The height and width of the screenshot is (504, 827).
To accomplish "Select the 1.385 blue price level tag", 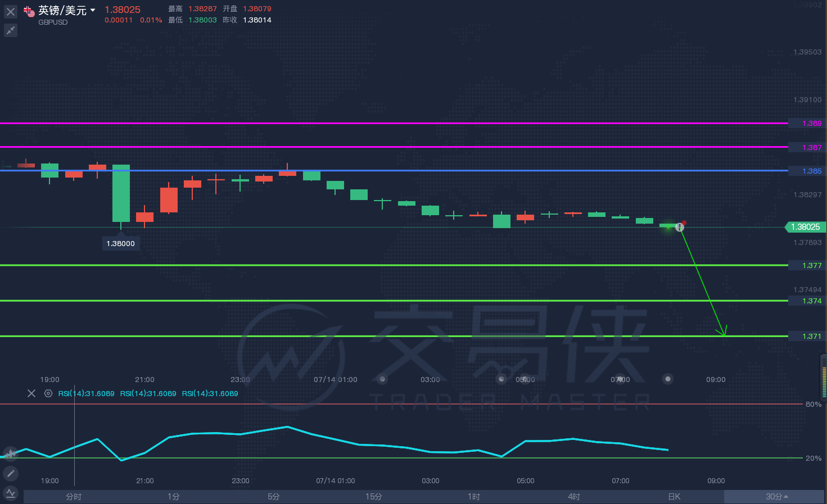I will coord(807,171).
